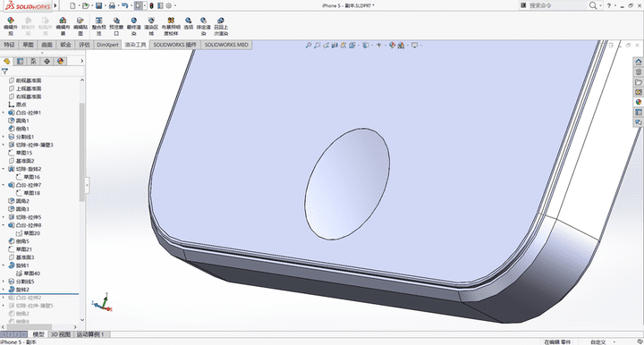Expand the 分割线5 feature node
The height and width of the screenshot is (345, 644).
[x=4, y=282]
